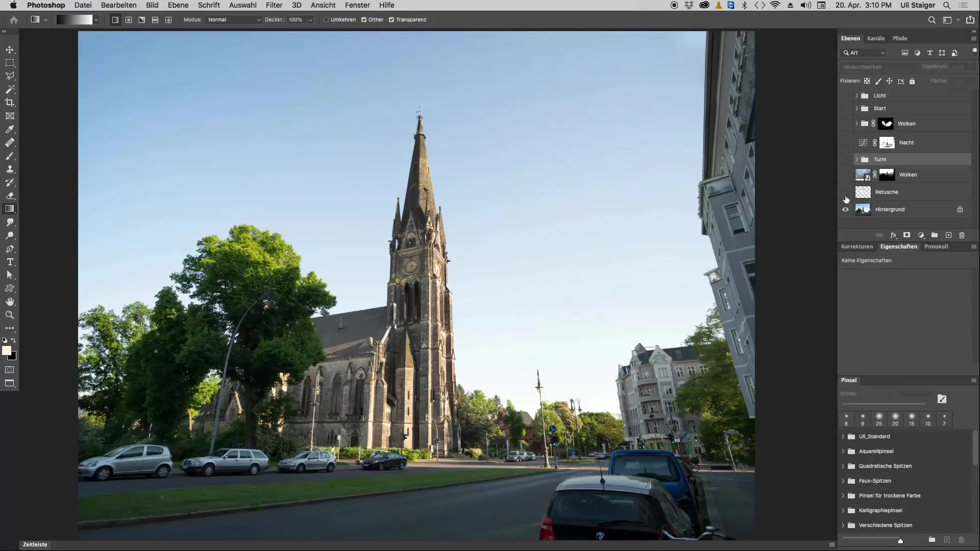
Task: Switch to the Pfade tab
Action: (x=900, y=38)
